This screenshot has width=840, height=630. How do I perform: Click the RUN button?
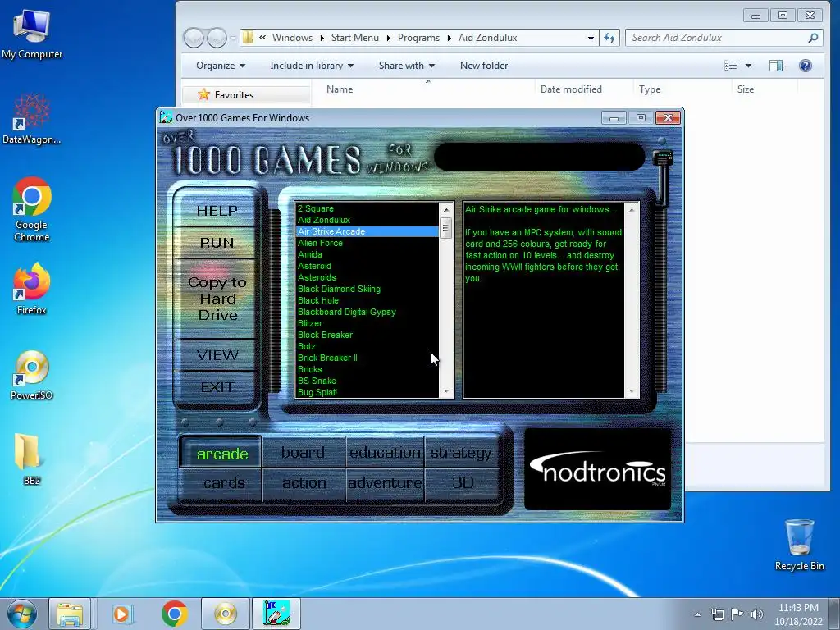coord(217,243)
